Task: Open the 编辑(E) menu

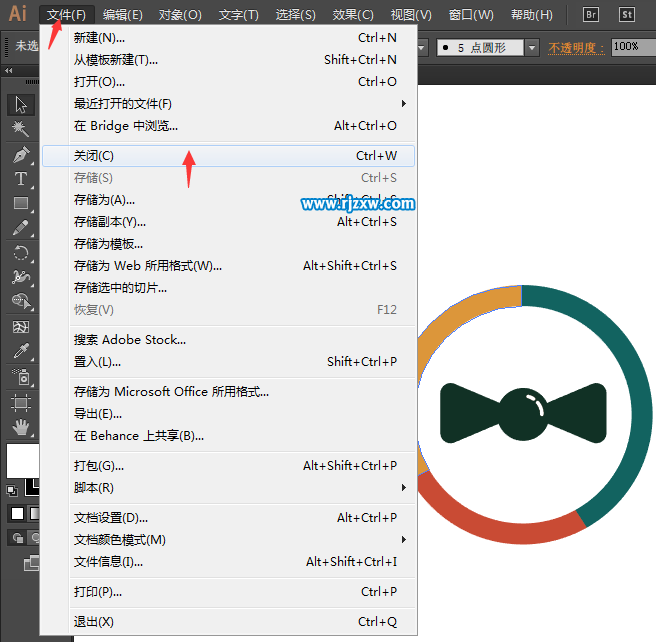Action: [x=123, y=15]
